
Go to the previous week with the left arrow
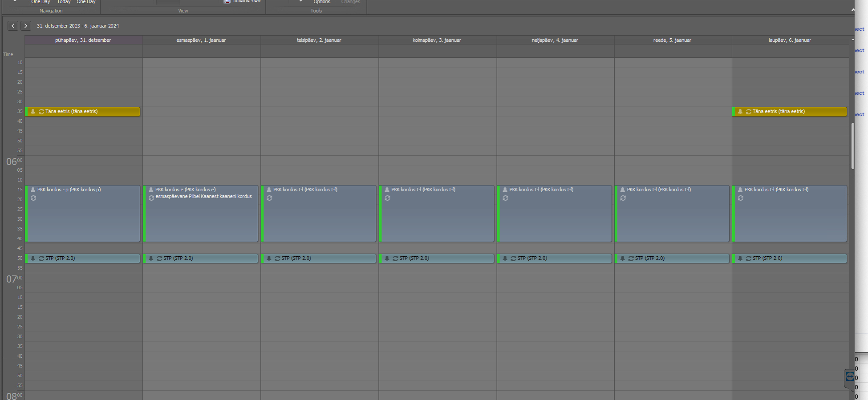coord(13,26)
